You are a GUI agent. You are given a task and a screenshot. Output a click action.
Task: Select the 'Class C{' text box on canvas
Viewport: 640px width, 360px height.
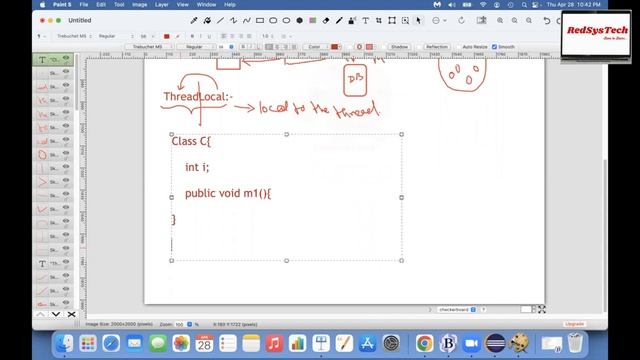click(287, 197)
